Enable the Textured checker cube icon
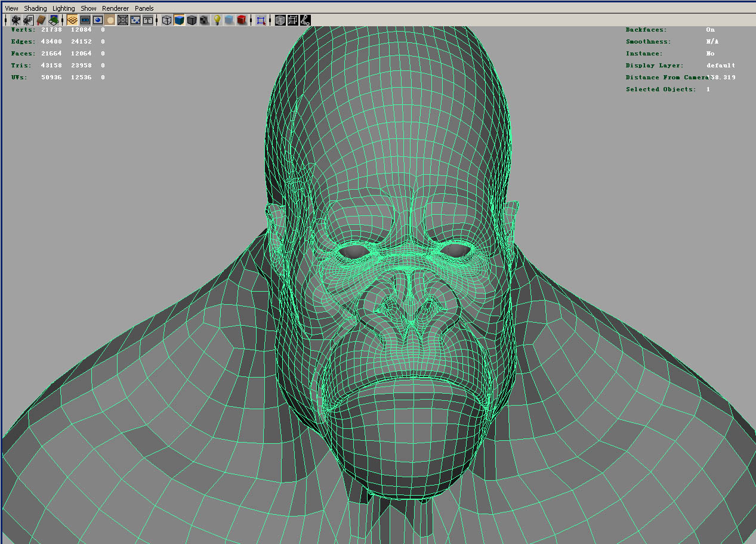The width and height of the screenshot is (756, 544). (204, 20)
